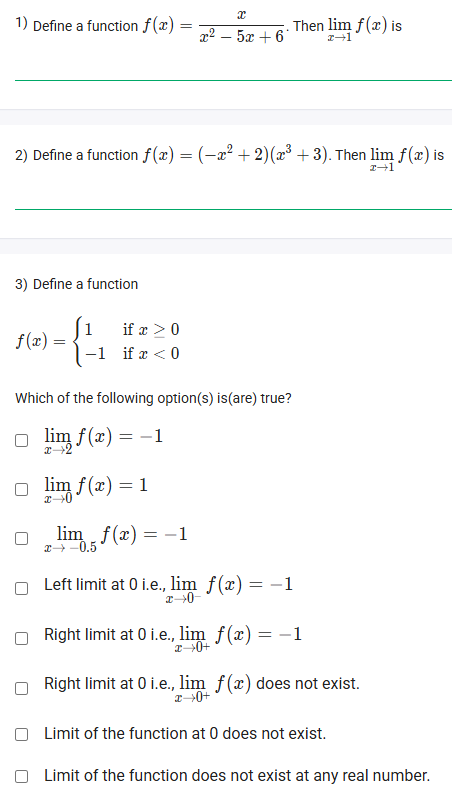Click the x→0 limit equals 1 formula
This screenshot has height=796, width=452.
(x=96, y=490)
